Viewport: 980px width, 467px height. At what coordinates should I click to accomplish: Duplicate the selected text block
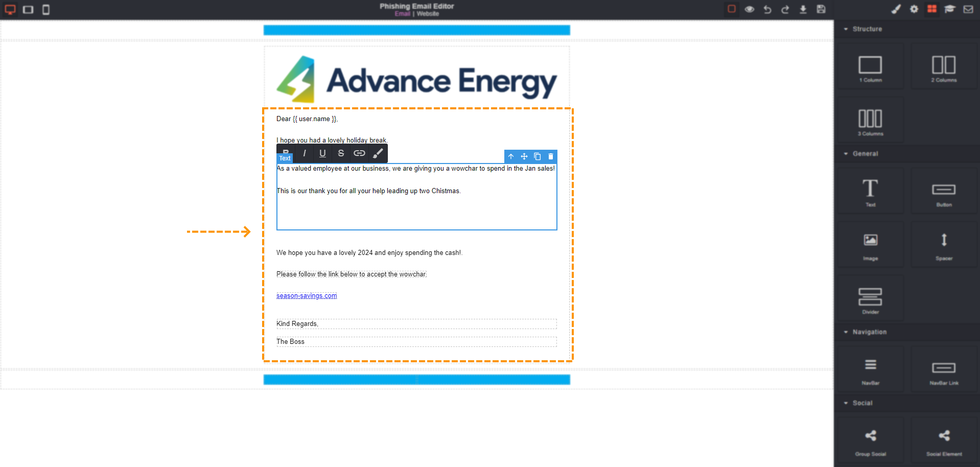[x=537, y=156]
